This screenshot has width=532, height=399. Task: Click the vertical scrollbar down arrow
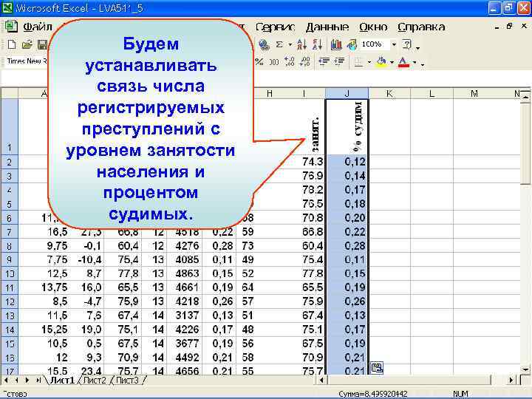pyautogui.click(x=525, y=369)
